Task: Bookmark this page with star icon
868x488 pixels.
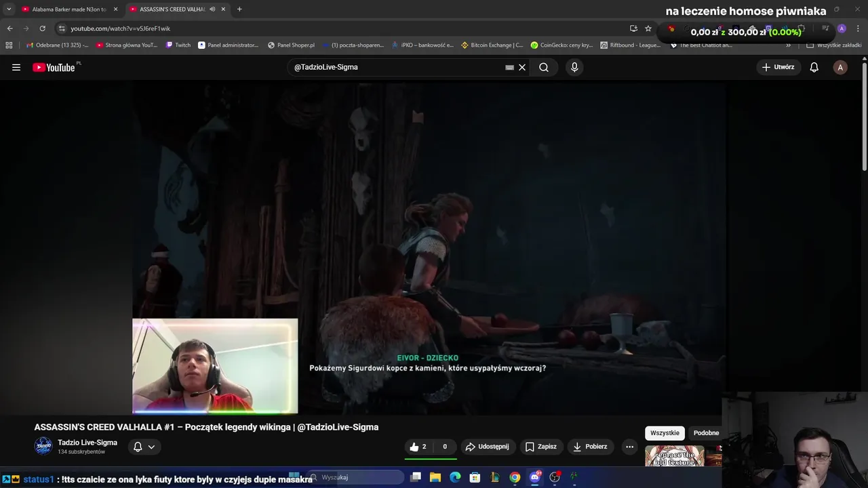Action: coord(648,28)
